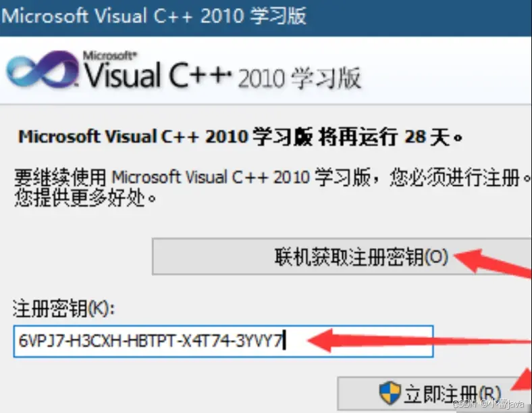
Task: Click the Visual Studio infinity logo icon
Action: click(42, 71)
